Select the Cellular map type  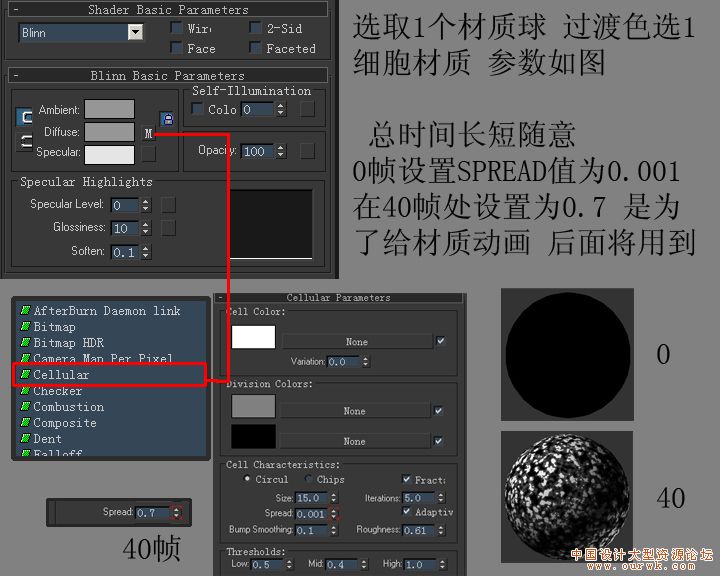[110, 375]
